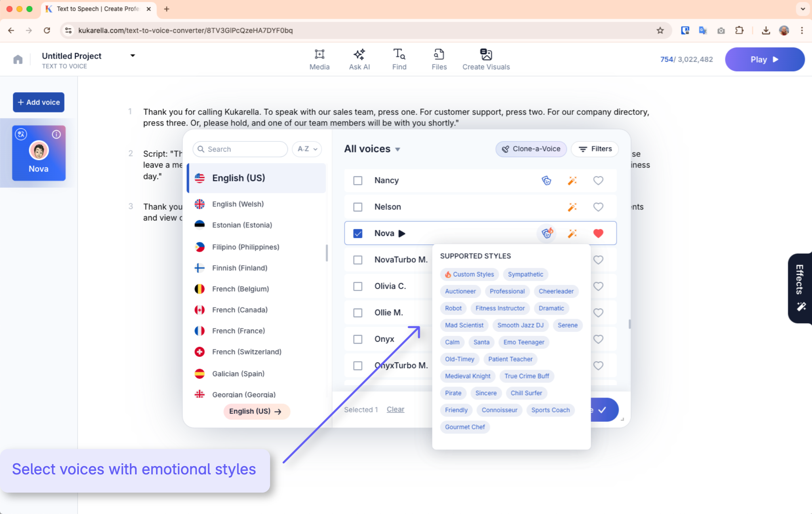Click Nancy's magic wand icon
Image resolution: width=812 pixels, height=514 pixels.
pyautogui.click(x=572, y=181)
